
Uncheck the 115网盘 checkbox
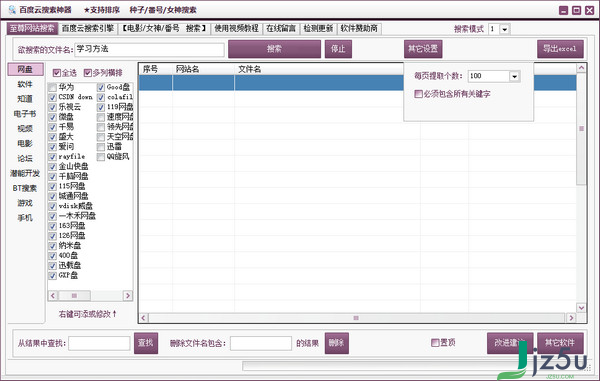click(53, 187)
